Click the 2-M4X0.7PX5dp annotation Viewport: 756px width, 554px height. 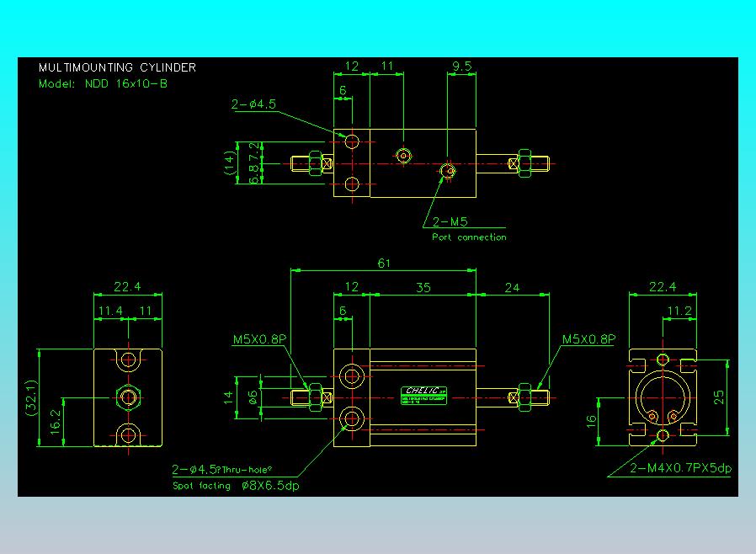pos(680,467)
